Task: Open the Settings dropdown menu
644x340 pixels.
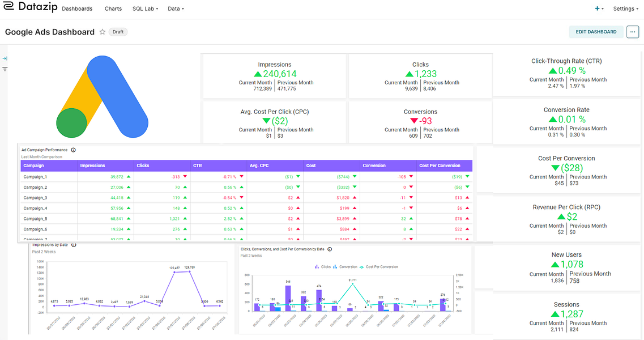Action: coord(624,8)
